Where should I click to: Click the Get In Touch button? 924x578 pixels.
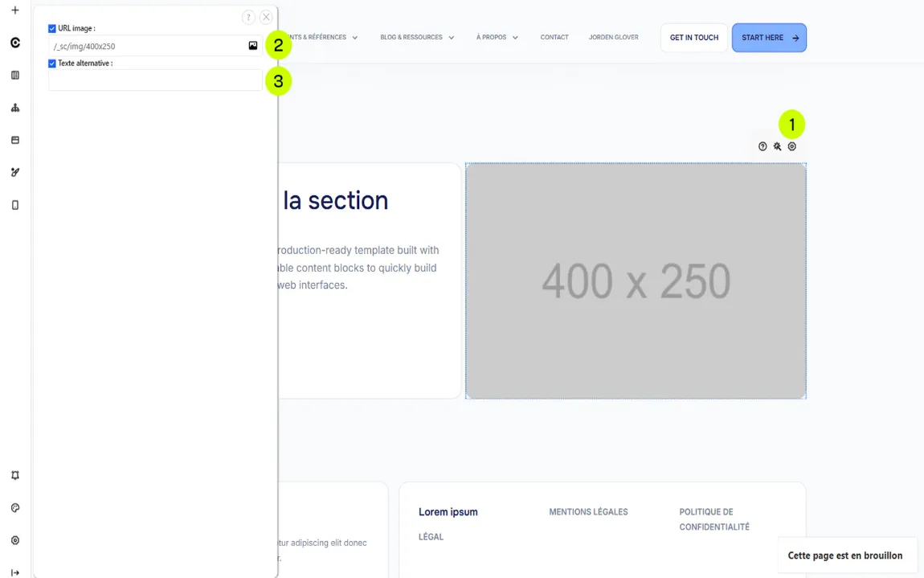click(694, 38)
